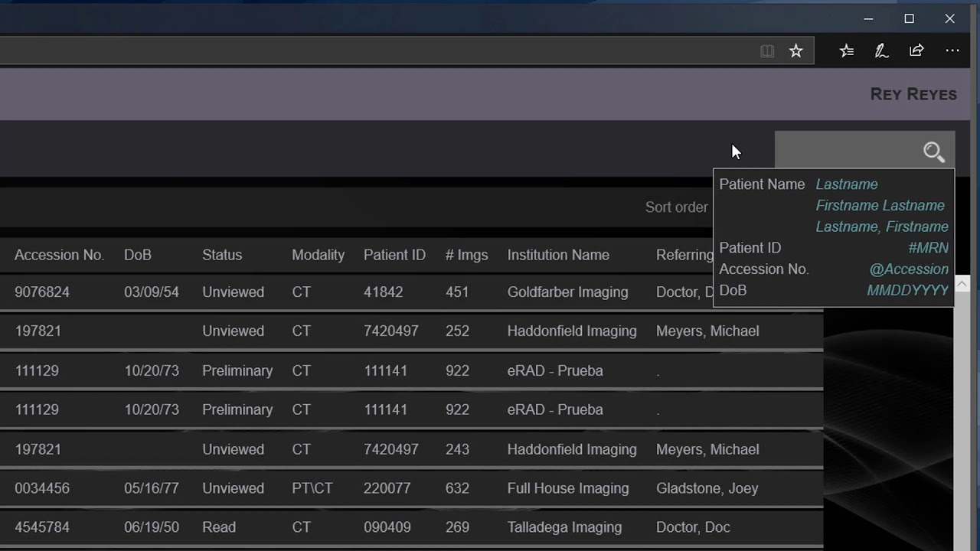Sort by Institution Name column header
The height and width of the screenshot is (551, 980).
[x=558, y=255]
